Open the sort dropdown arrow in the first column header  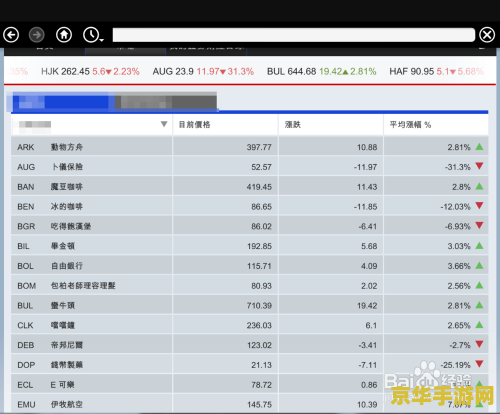(x=164, y=124)
